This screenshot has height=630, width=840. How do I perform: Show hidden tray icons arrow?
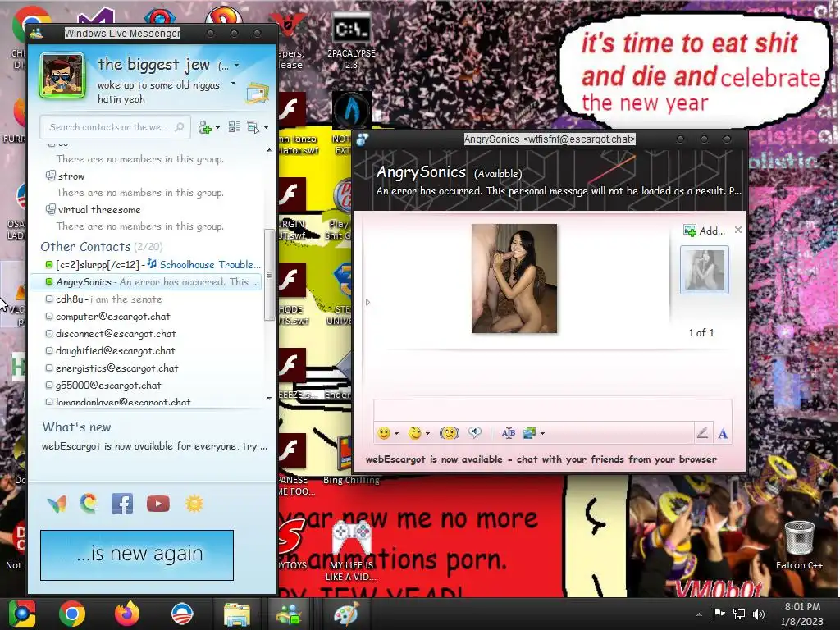point(699,614)
